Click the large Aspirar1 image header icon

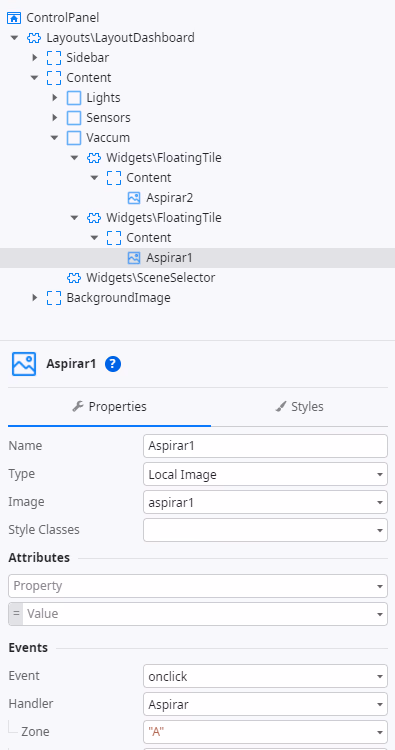[24, 364]
